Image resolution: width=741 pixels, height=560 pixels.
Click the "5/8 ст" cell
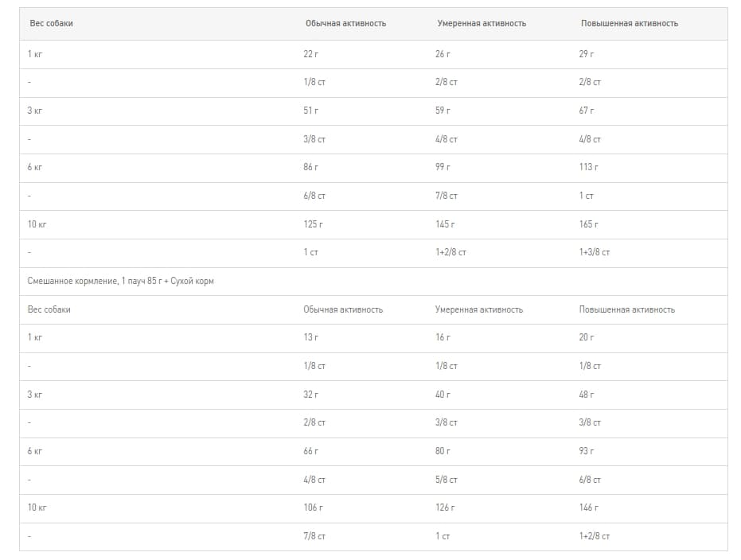(x=447, y=480)
